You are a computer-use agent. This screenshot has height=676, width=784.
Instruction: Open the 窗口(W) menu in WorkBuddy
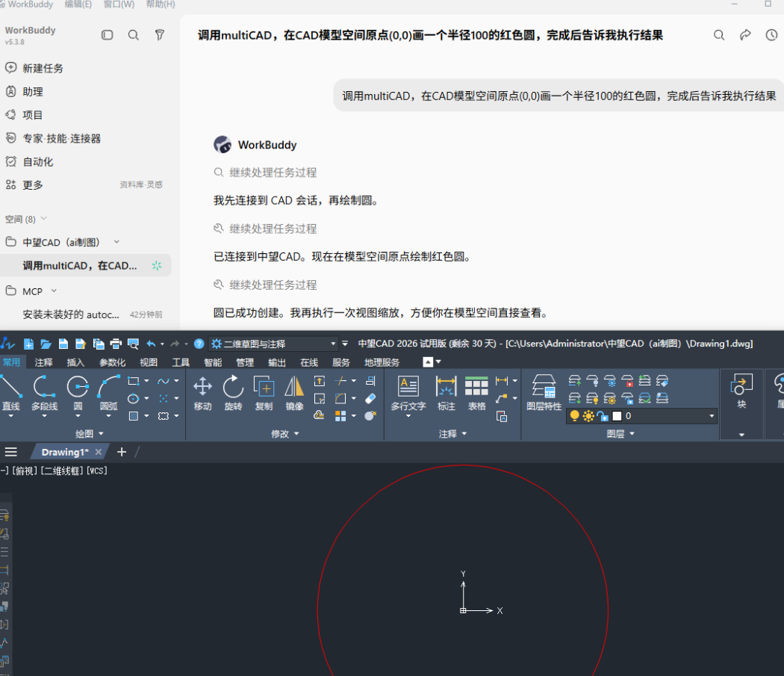(119, 4)
